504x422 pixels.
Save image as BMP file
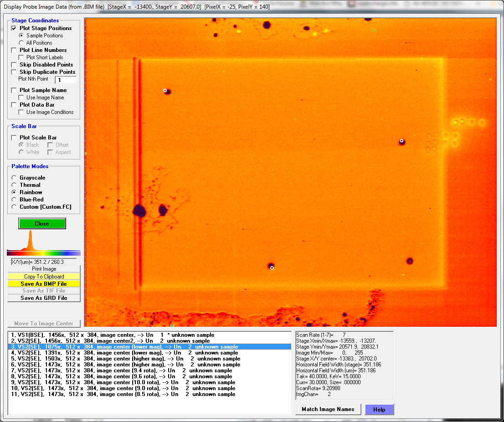click(44, 284)
